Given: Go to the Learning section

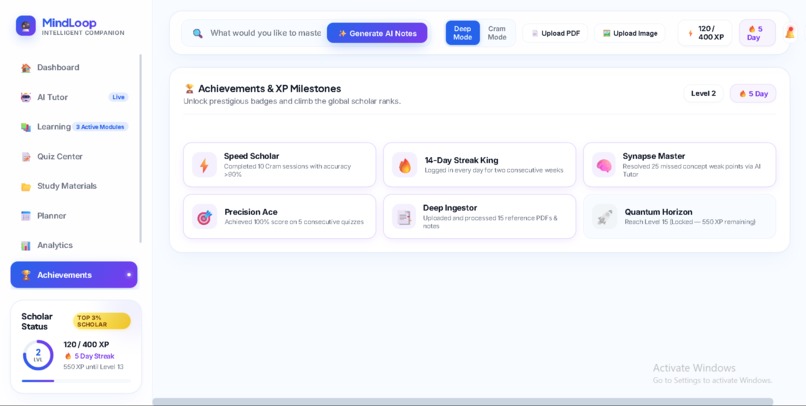Looking at the screenshot, I should pyautogui.click(x=74, y=127).
